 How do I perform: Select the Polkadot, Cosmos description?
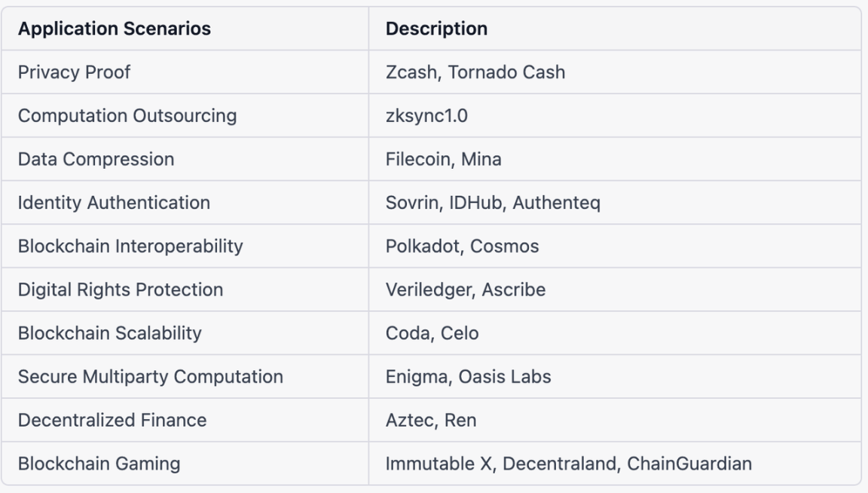click(462, 246)
